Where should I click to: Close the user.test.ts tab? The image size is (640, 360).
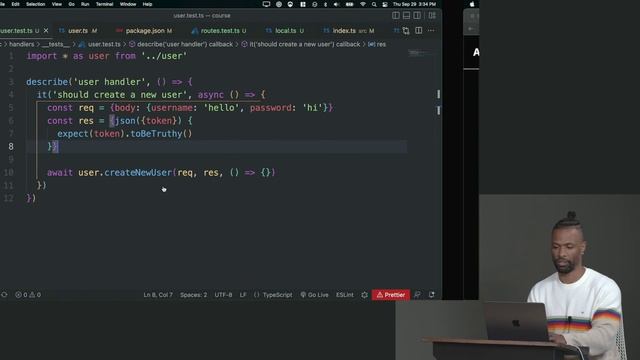click(x=46, y=31)
